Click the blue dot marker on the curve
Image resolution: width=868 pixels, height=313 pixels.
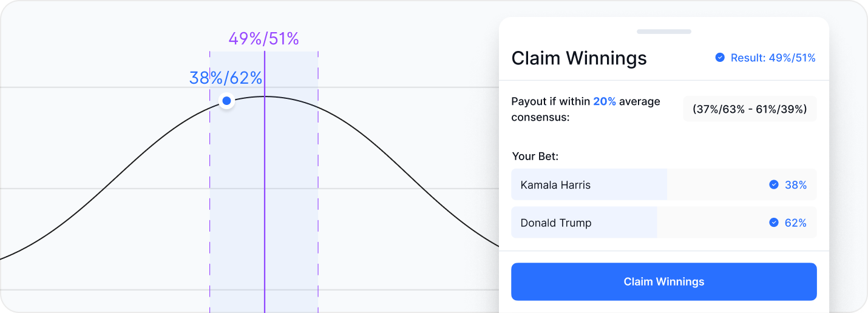[226, 101]
